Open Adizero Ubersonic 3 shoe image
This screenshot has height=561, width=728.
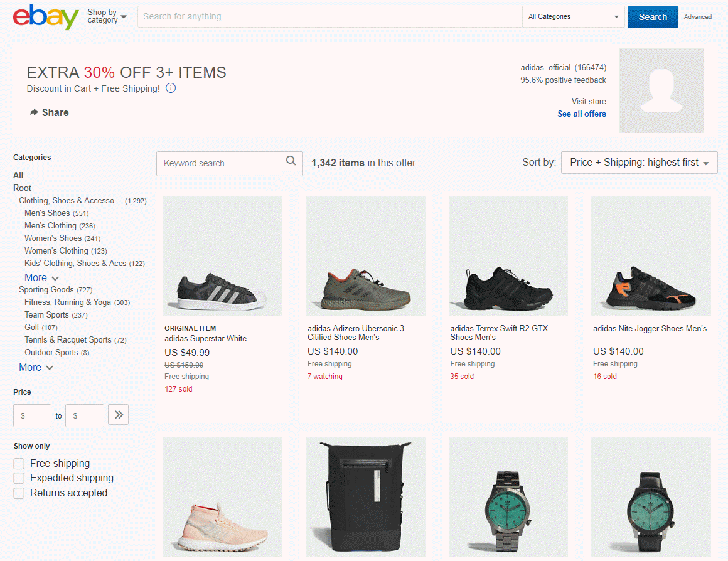click(365, 256)
